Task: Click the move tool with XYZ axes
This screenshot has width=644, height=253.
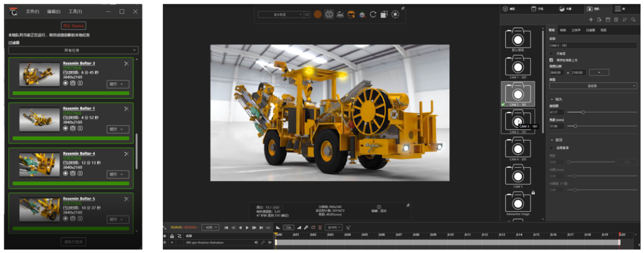Action: coord(362,14)
